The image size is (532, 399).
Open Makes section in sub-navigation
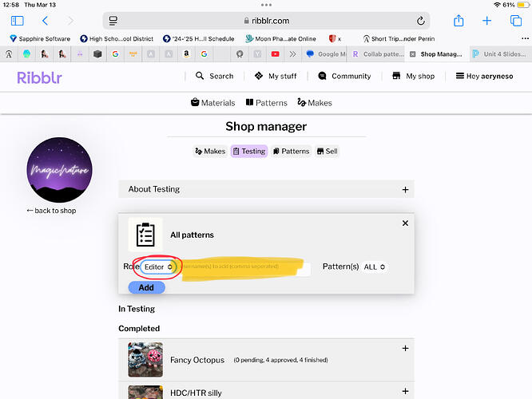[315, 102]
